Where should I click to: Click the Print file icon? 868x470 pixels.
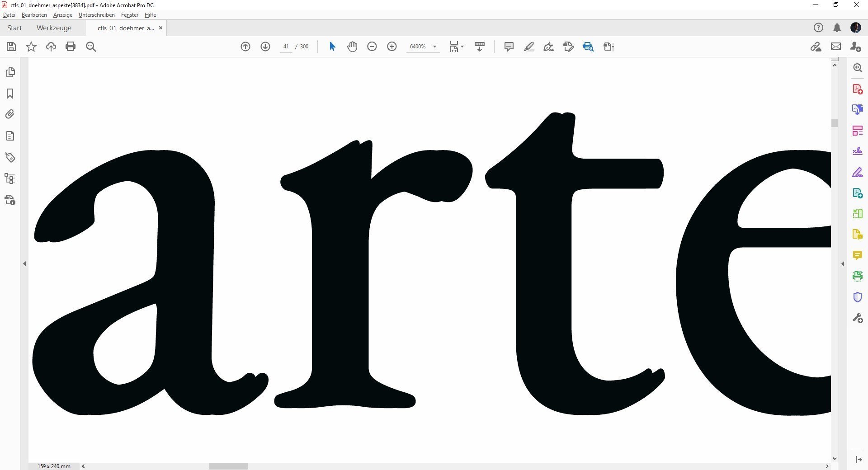click(71, 47)
